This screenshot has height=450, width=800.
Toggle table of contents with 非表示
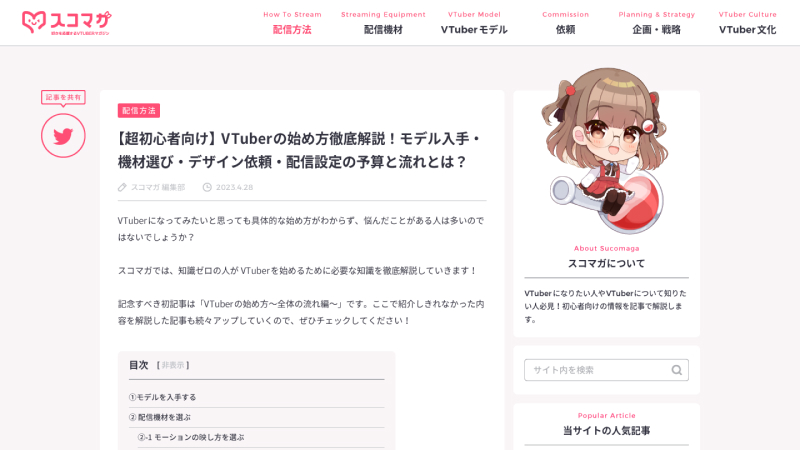(x=173, y=365)
